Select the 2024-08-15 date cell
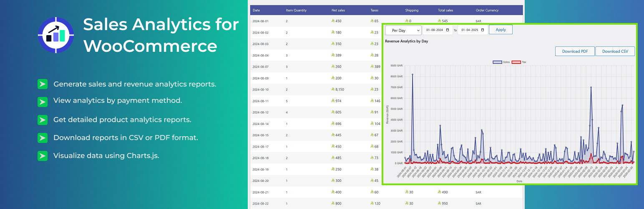 [x=260, y=135]
